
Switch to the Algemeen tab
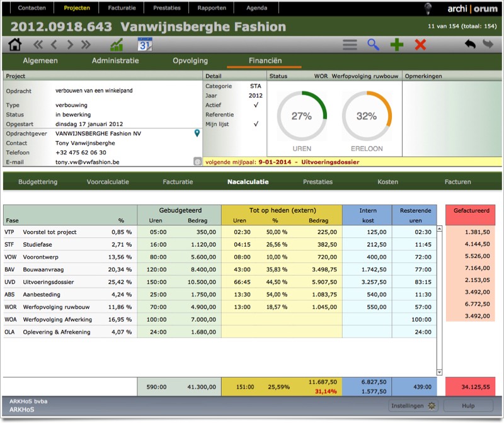click(40, 60)
